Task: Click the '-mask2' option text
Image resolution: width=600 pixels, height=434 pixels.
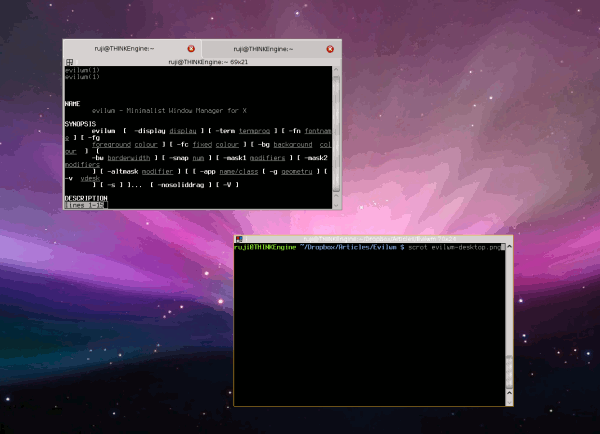Action: coord(314,158)
